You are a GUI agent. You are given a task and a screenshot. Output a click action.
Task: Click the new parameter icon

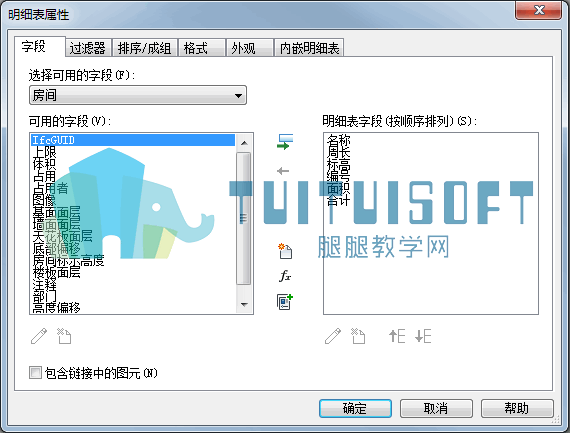point(285,251)
